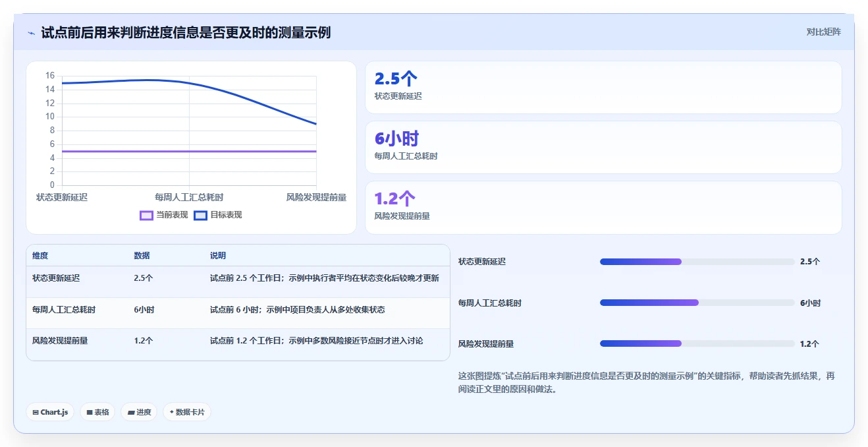The height and width of the screenshot is (447, 868).
Task: Click the 6小时 table data cell
Action: [x=144, y=310]
